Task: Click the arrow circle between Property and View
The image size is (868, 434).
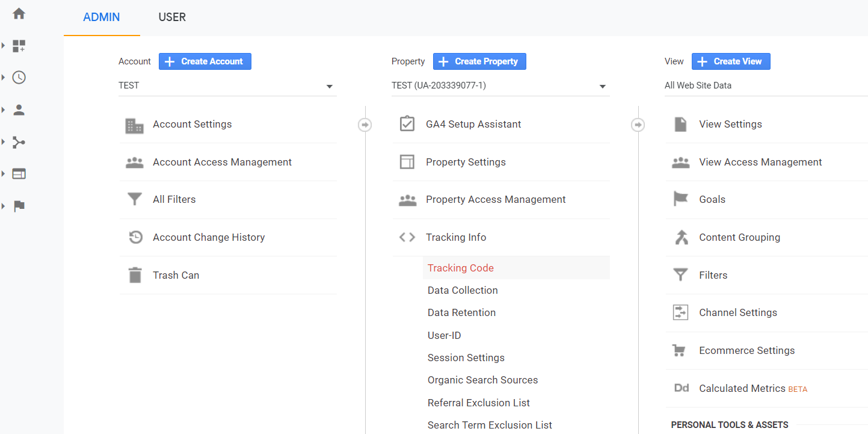Action: (638, 125)
